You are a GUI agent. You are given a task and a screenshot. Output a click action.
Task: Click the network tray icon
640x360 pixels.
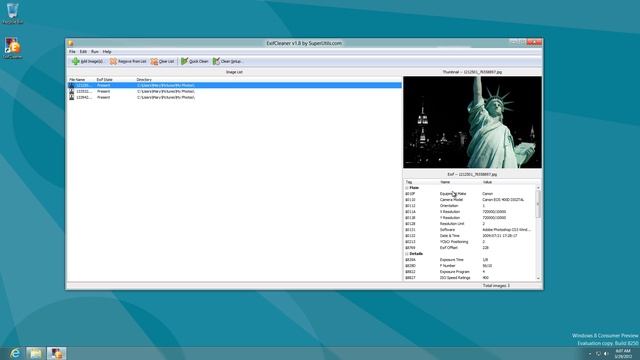coord(598,353)
